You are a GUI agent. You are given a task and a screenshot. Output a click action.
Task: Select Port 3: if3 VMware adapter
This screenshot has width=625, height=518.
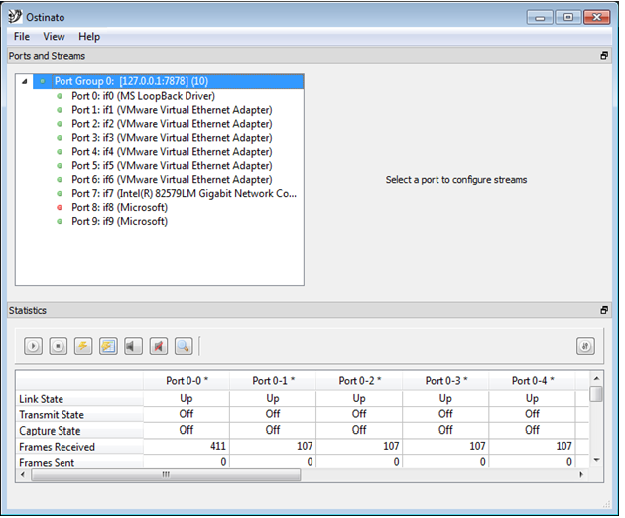[x=172, y=138]
